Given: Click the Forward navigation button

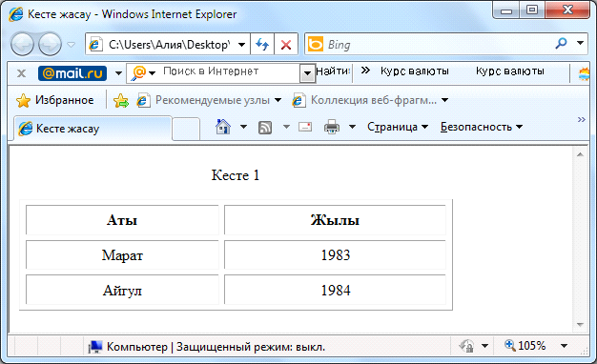Looking at the screenshot, I should pyautogui.click(x=50, y=45).
